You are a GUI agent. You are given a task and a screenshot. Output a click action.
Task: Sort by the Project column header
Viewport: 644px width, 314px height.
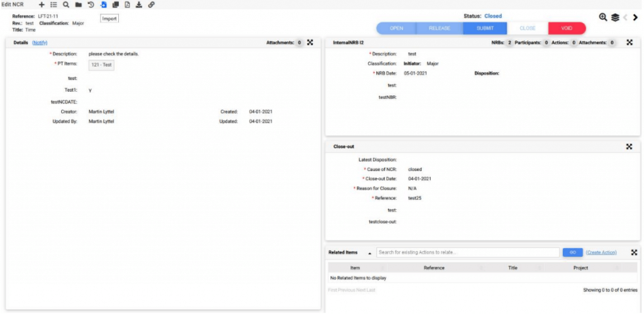click(582, 268)
